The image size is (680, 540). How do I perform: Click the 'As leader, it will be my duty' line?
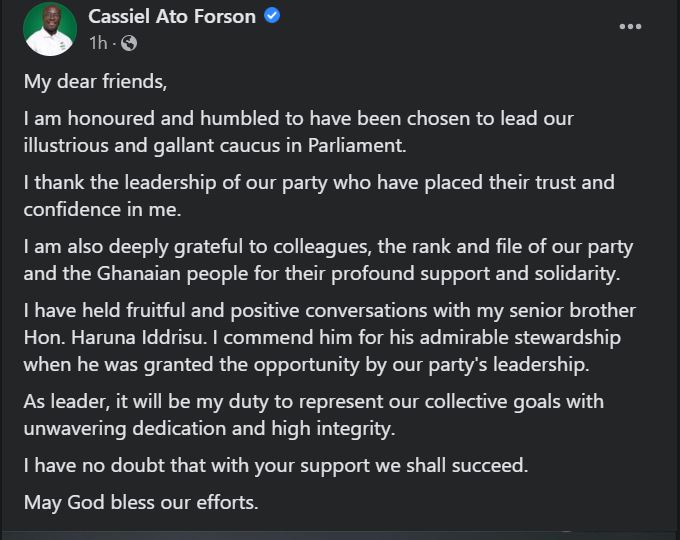(x=314, y=402)
